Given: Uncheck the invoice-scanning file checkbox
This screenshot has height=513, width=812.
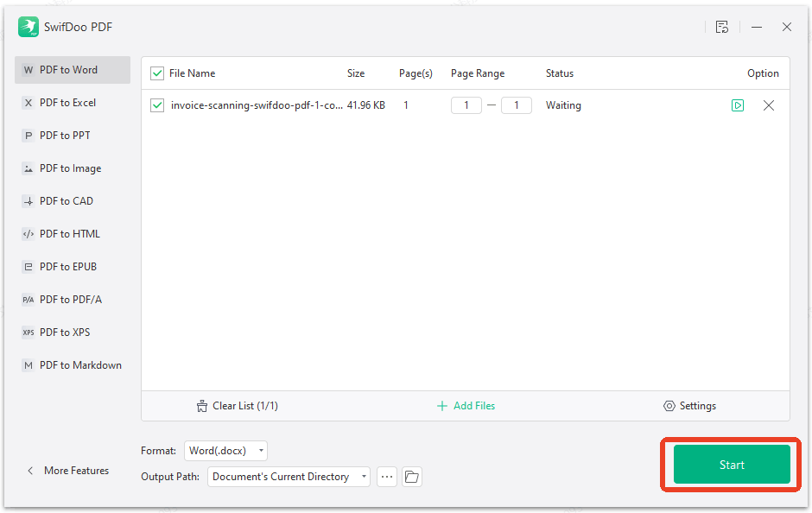Looking at the screenshot, I should click(x=156, y=104).
